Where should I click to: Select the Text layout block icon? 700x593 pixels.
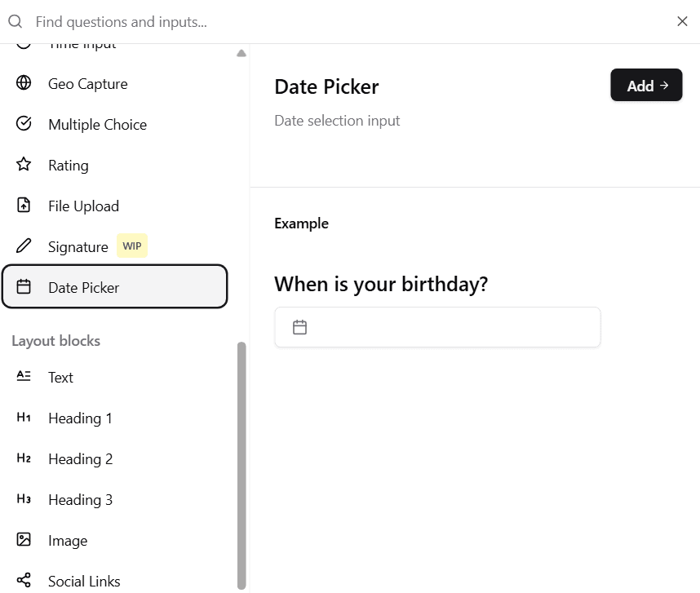click(22, 376)
